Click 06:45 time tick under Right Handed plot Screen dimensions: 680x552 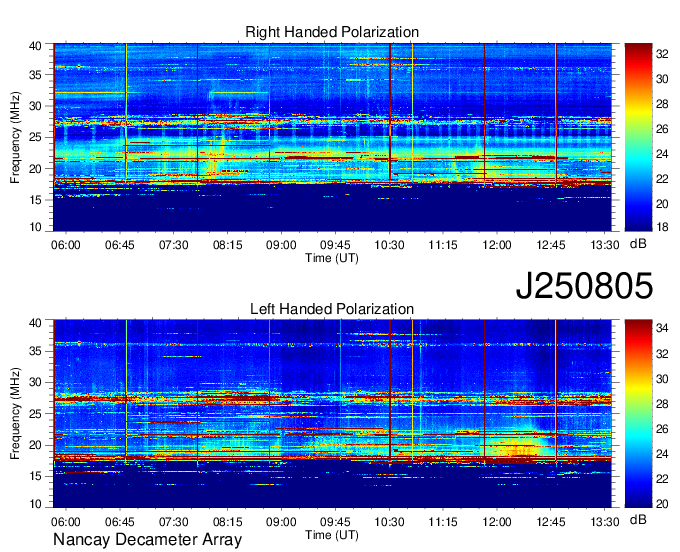click(120, 245)
